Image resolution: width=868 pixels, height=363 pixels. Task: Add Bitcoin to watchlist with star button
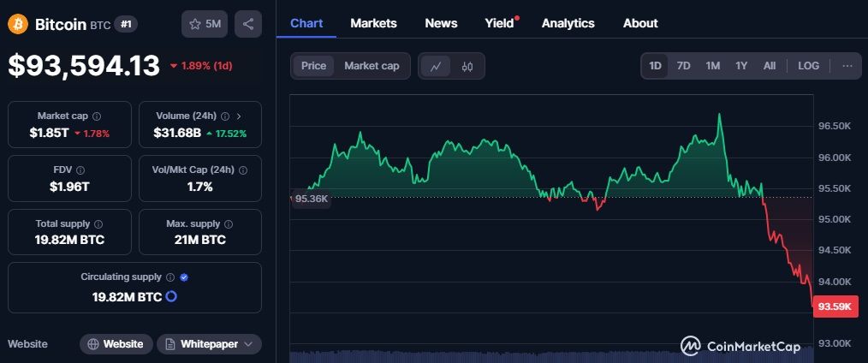point(205,24)
